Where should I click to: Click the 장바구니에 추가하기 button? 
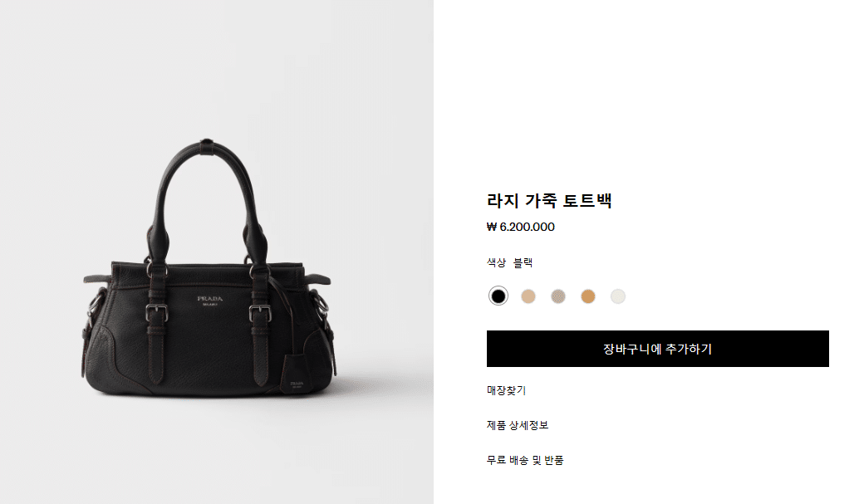click(x=657, y=349)
